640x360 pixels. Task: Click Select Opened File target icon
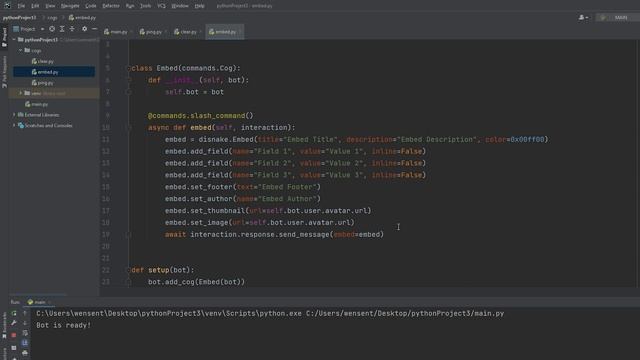click(52, 29)
